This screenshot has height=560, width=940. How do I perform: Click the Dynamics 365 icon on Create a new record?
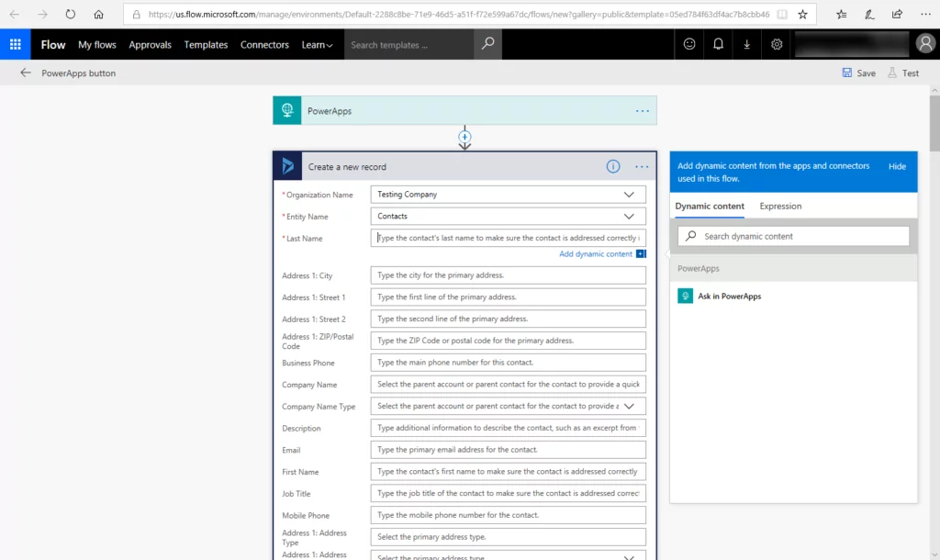tap(287, 166)
